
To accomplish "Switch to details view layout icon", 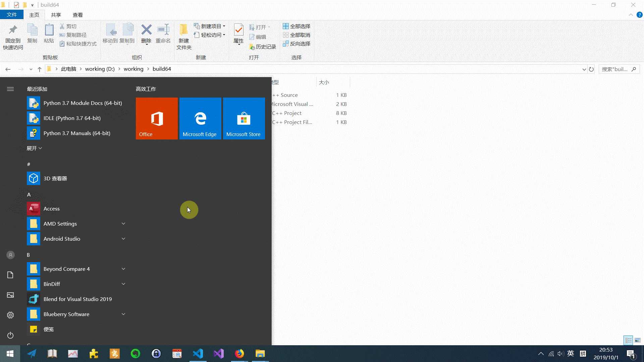I will [x=628, y=340].
